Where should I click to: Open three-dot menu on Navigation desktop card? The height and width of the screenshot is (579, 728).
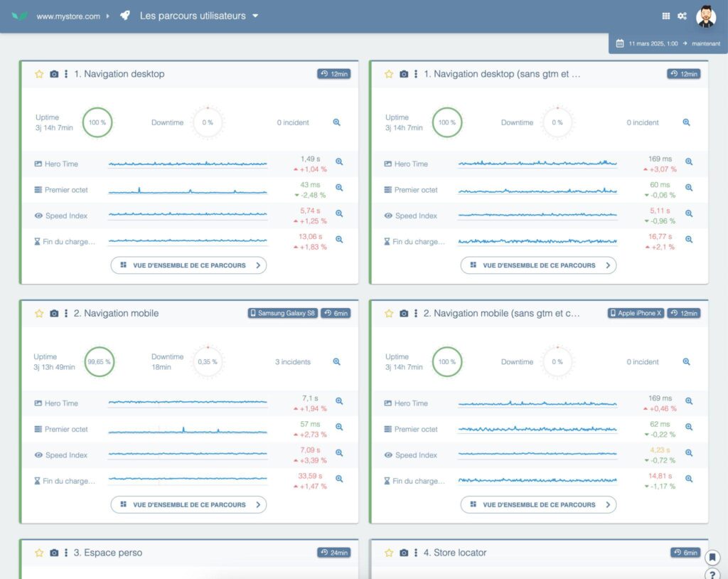tap(66, 74)
